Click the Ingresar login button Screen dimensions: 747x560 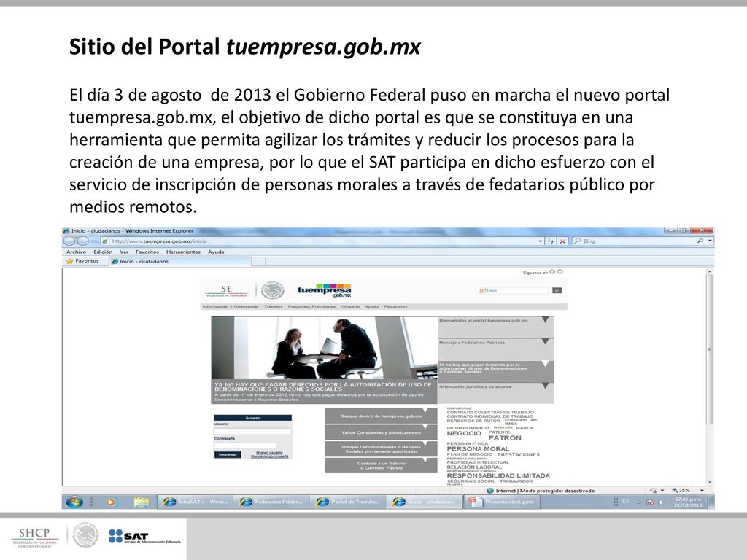(228, 454)
